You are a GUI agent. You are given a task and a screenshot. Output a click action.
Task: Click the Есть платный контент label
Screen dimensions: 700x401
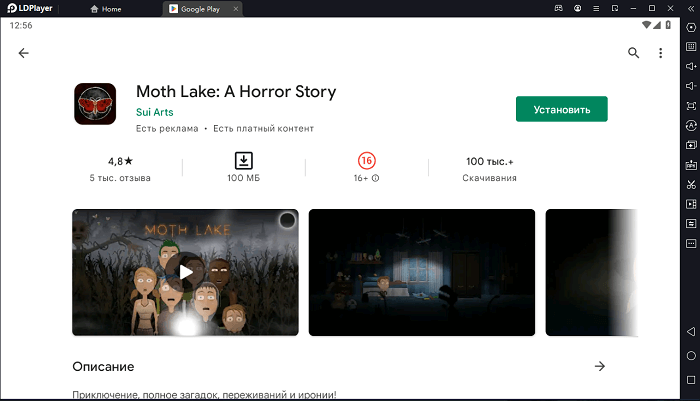[x=263, y=129]
